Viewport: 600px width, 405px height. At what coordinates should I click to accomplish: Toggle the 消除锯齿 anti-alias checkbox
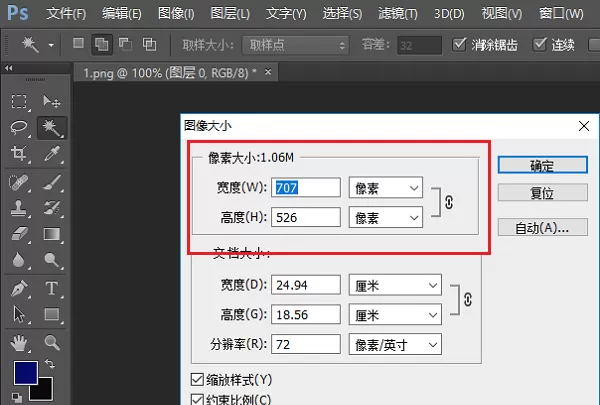tap(459, 44)
